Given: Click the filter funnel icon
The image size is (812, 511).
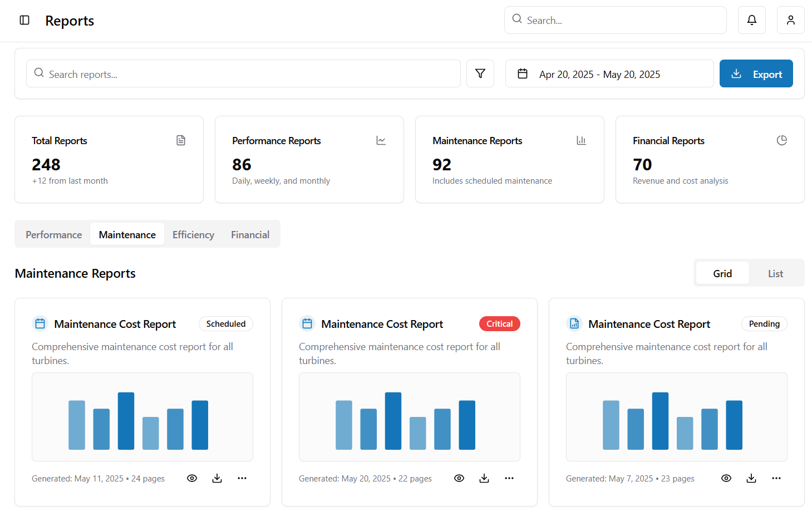Looking at the screenshot, I should [480, 73].
